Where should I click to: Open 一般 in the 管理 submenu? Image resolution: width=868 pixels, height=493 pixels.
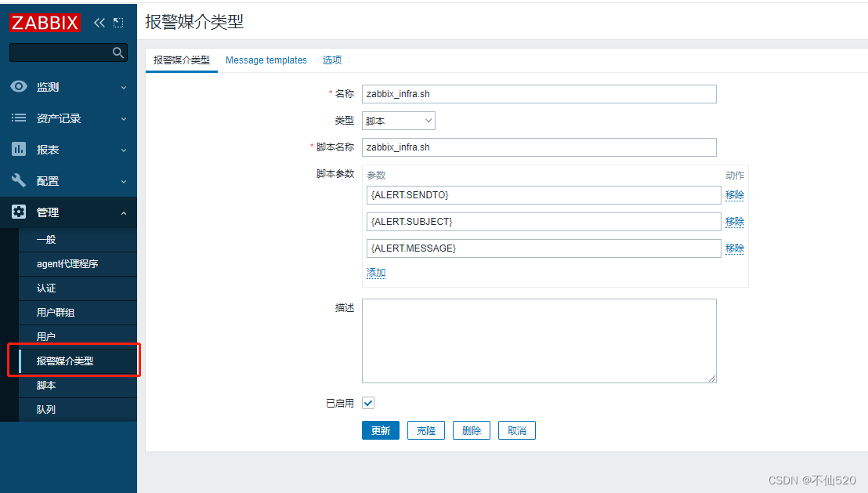tap(78, 240)
